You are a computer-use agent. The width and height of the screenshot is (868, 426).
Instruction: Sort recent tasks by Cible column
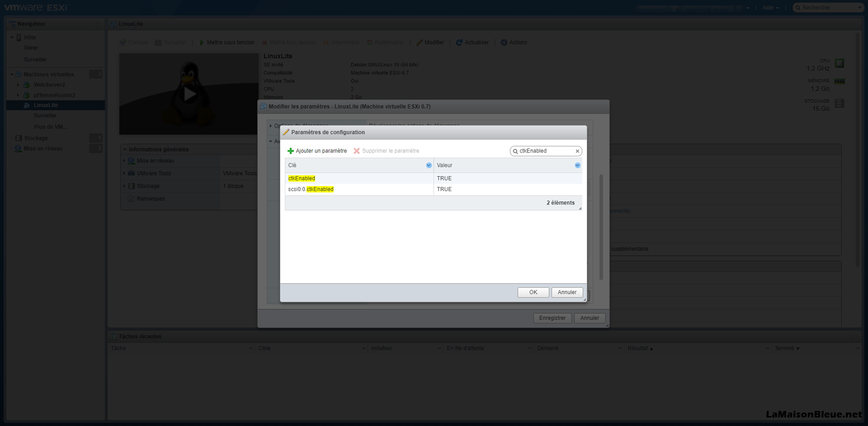tap(264, 348)
